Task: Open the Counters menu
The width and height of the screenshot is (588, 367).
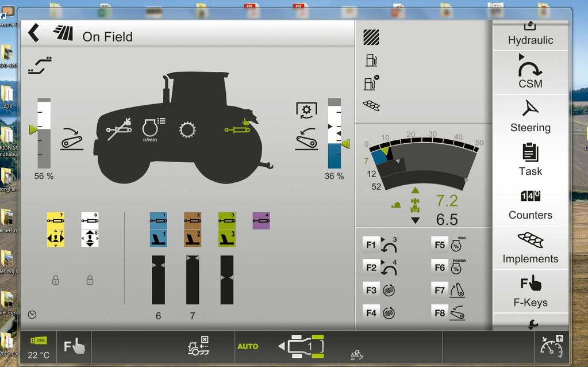Action: tap(531, 204)
